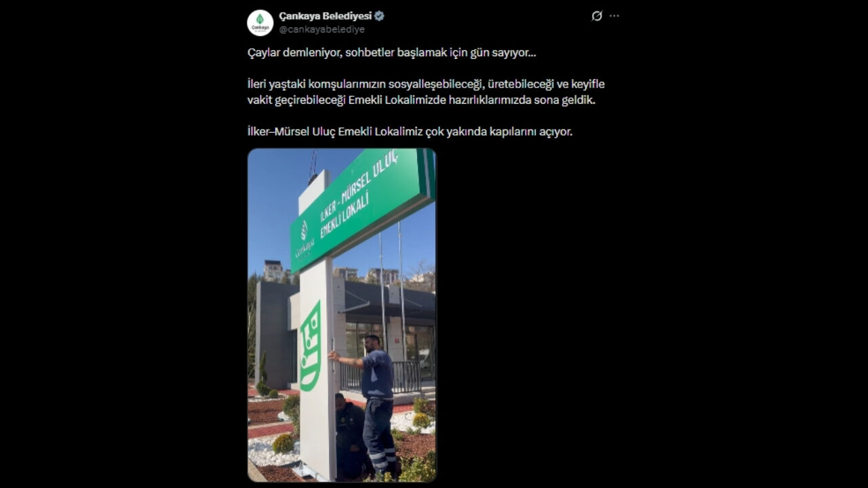
Task: Open the three-dot more options menu
Action: [614, 16]
